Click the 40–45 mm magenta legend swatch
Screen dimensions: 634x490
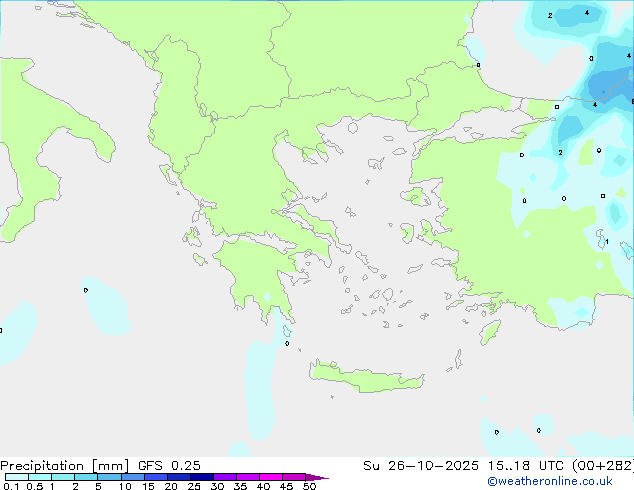click(271, 477)
